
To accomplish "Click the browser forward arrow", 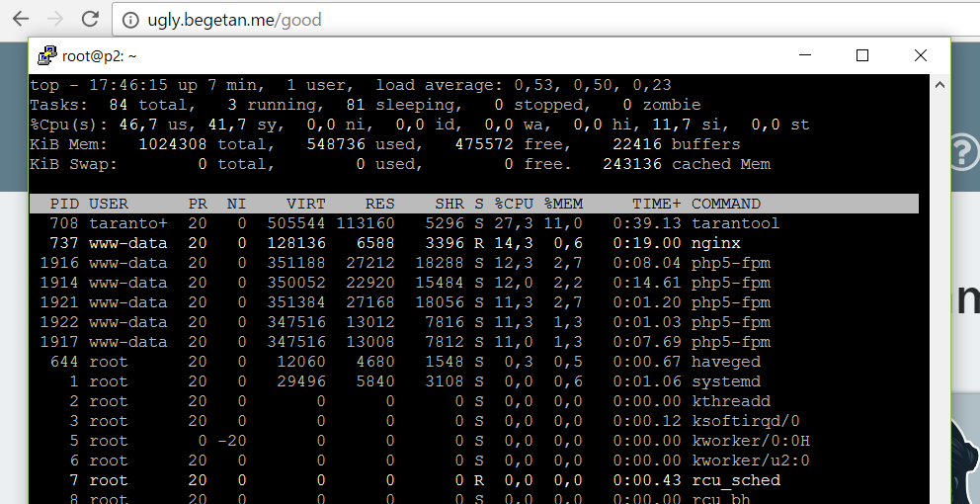I will pos(55,20).
